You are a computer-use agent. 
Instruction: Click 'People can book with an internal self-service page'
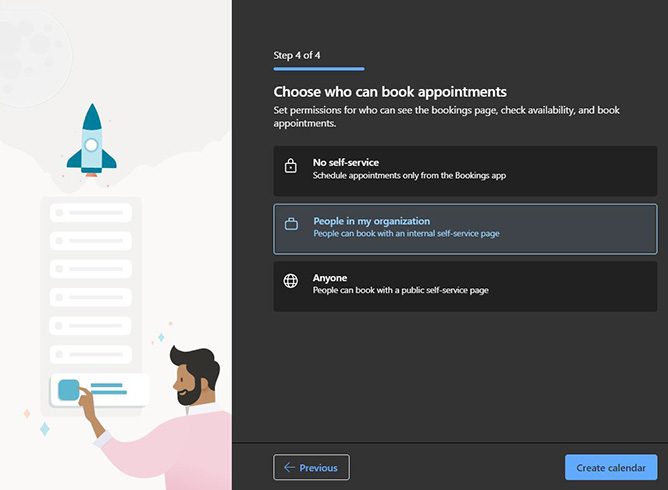406,233
